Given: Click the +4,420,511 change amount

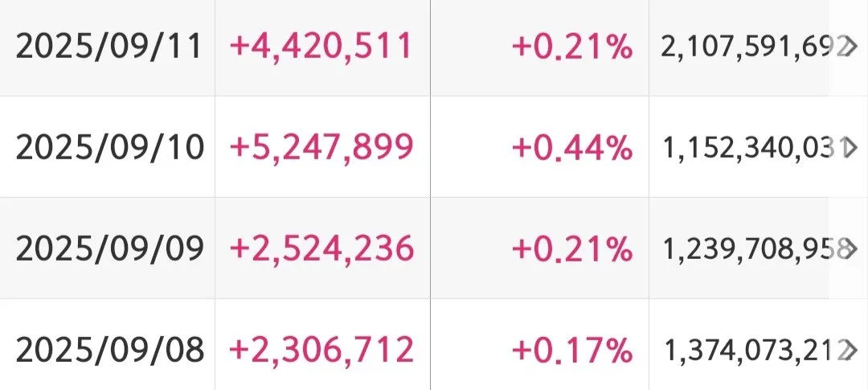Looking at the screenshot, I should (x=321, y=47).
